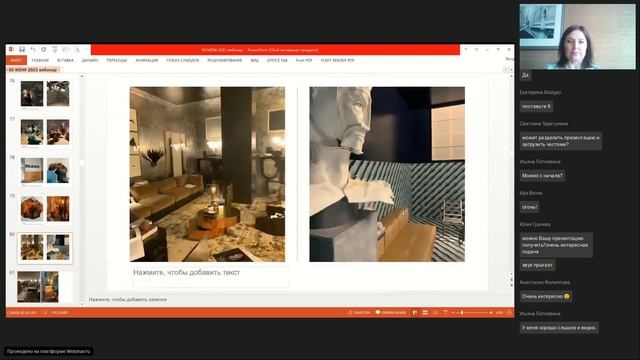Click the fit slide to window icon
The width and height of the screenshot is (640, 360).
(509, 313)
